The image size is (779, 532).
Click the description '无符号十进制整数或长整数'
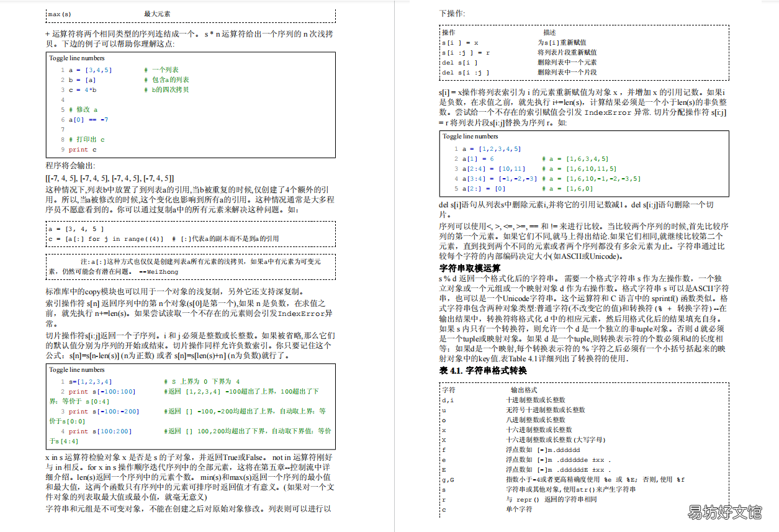pyautogui.click(x=546, y=410)
